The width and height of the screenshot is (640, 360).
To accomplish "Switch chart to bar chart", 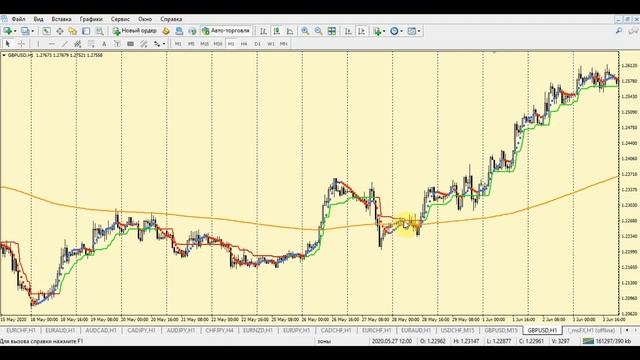I will [x=263, y=31].
